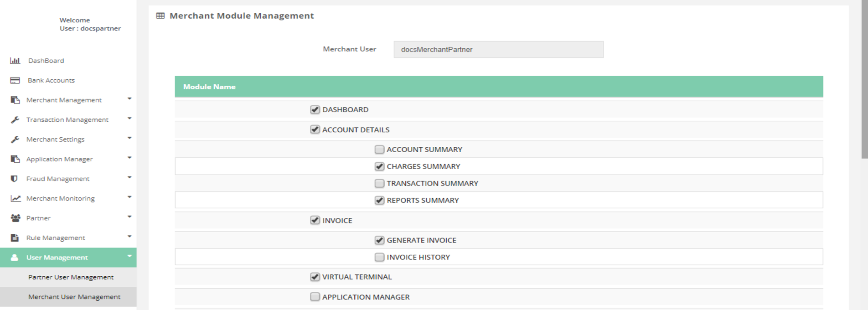Click the Bank Accounts card icon

(15, 80)
